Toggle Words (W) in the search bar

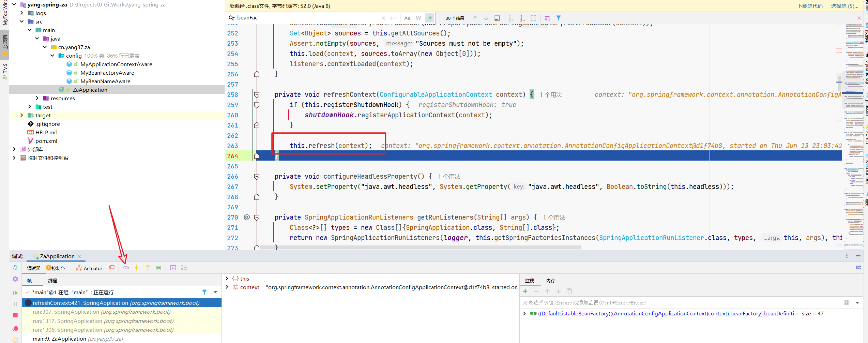pos(418,18)
